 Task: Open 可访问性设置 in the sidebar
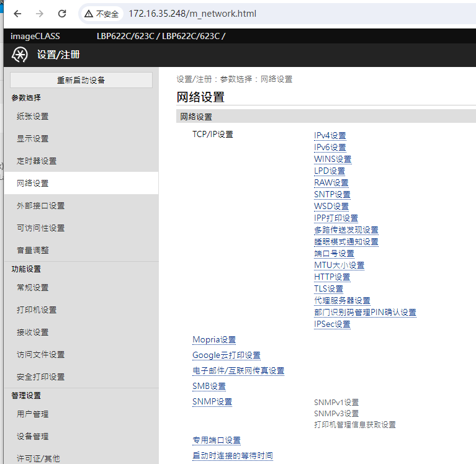(41, 228)
